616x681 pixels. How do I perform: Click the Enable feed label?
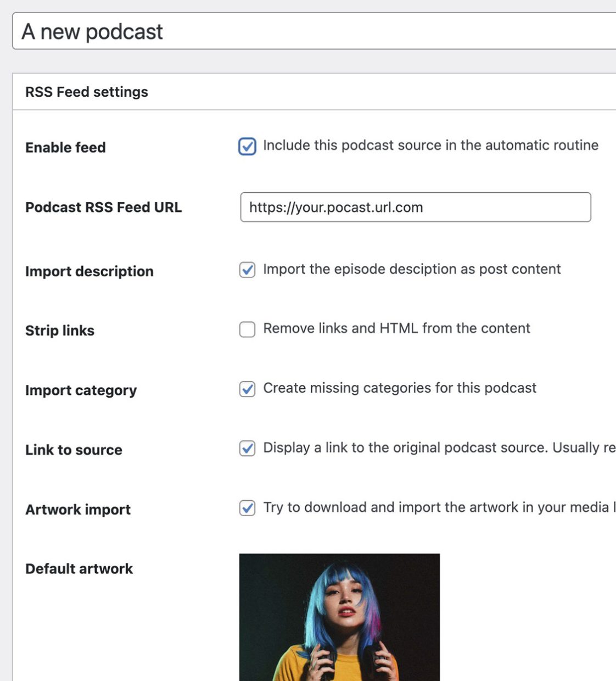pos(65,147)
